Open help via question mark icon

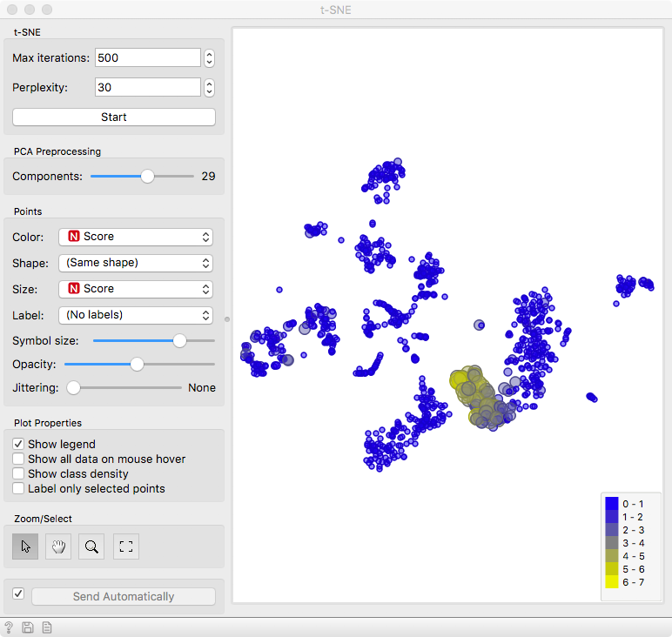click(9, 627)
